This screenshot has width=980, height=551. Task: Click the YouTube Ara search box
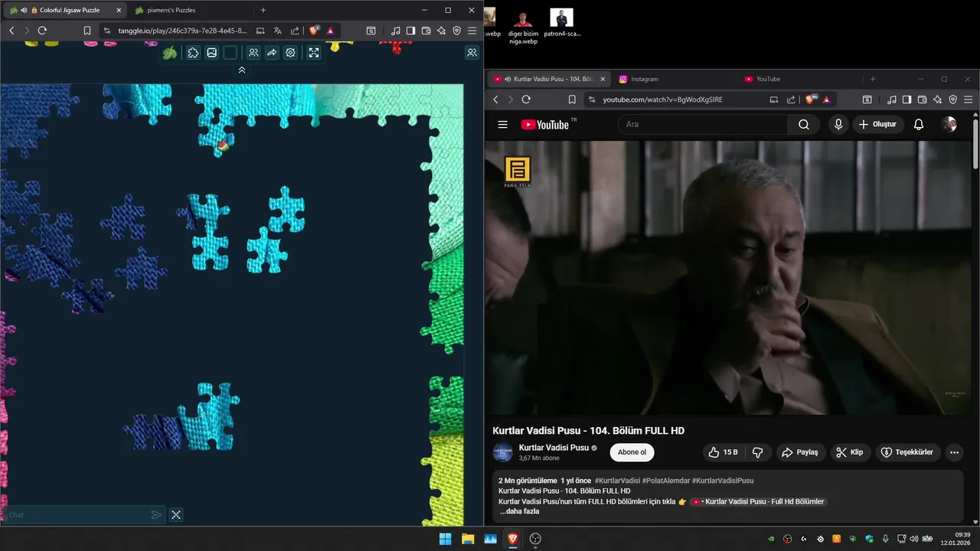point(702,124)
